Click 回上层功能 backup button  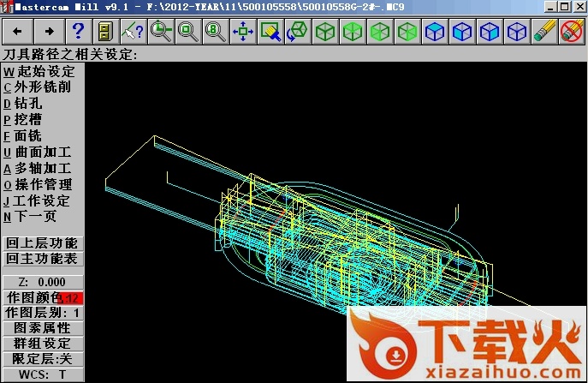point(43,243)
